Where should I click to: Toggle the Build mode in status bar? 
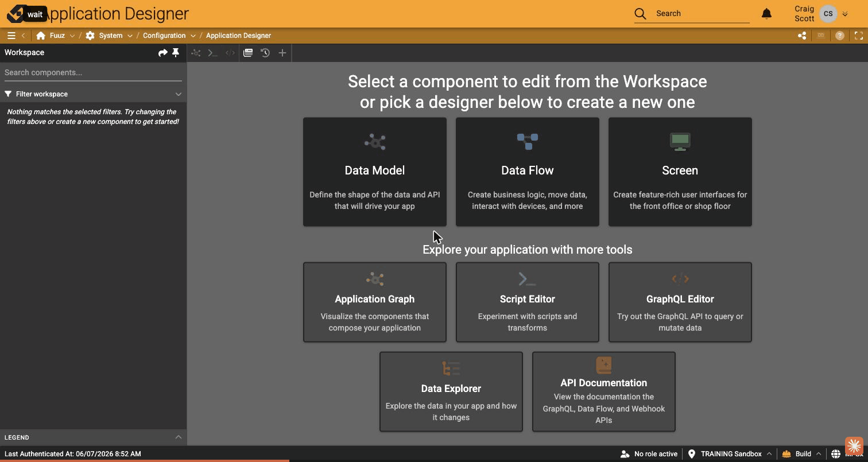pos(801,454)
